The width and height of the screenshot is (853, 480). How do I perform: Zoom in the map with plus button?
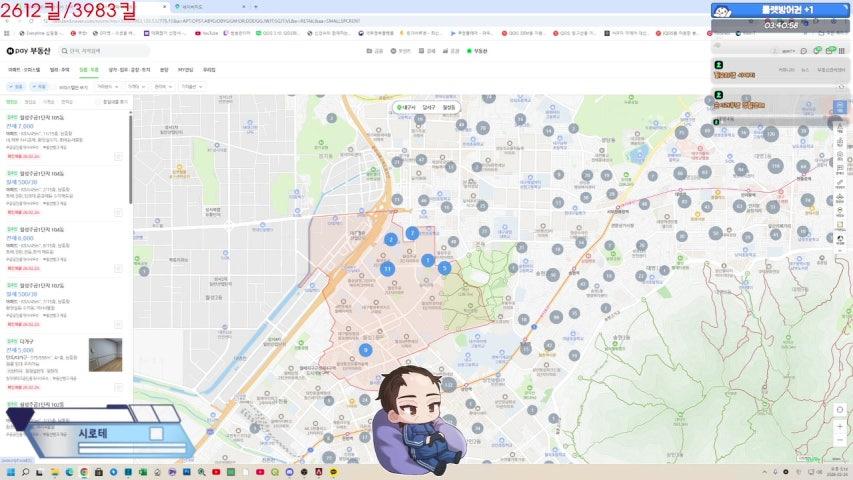(840, 426)
